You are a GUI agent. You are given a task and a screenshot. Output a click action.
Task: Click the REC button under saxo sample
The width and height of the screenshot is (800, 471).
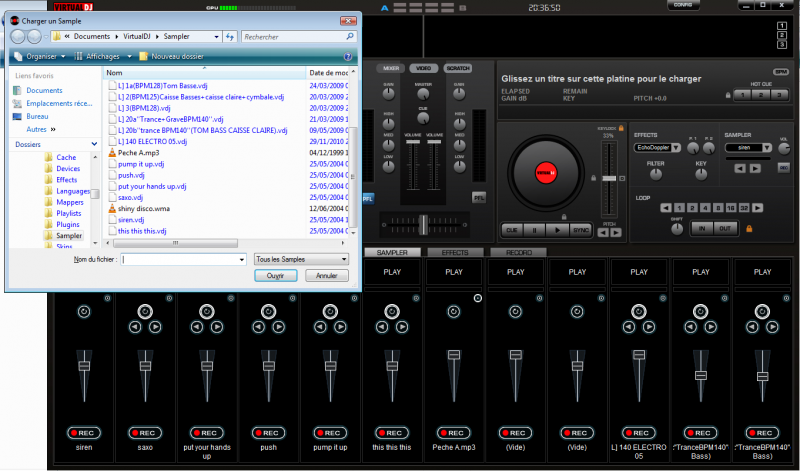tap(145, 432)
